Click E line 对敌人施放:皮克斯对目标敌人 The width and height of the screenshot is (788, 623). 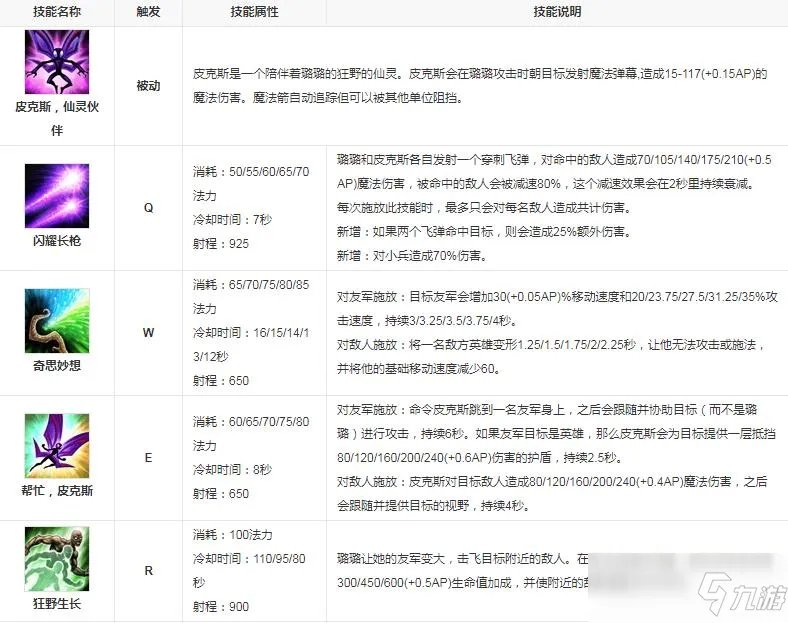click(x=552, y=482)
